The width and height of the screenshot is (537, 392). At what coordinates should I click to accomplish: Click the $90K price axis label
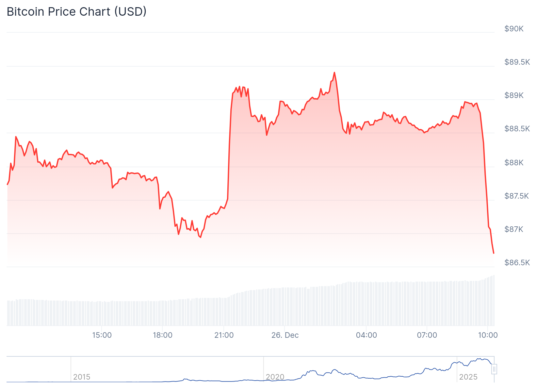pyautogui.click(x=514, y=29)
